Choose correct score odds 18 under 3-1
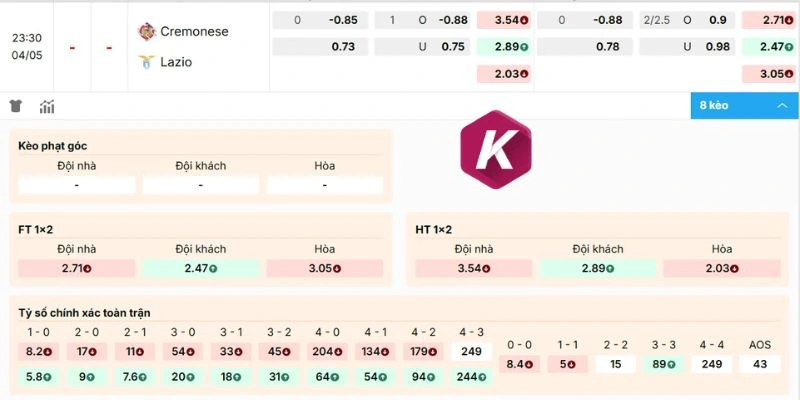Screen dimensions: 800x400 tap(231, 377)
